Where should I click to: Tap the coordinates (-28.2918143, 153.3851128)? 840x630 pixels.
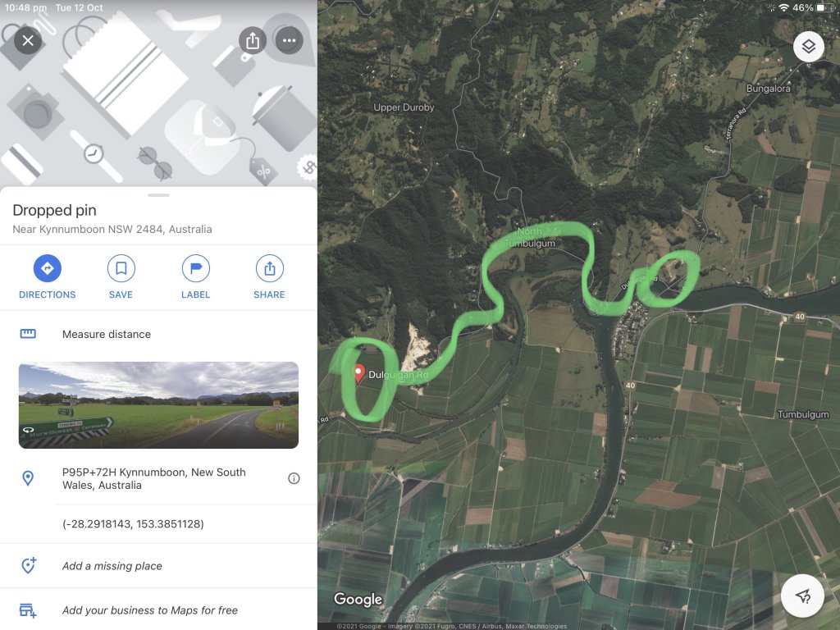click(133, 524)
